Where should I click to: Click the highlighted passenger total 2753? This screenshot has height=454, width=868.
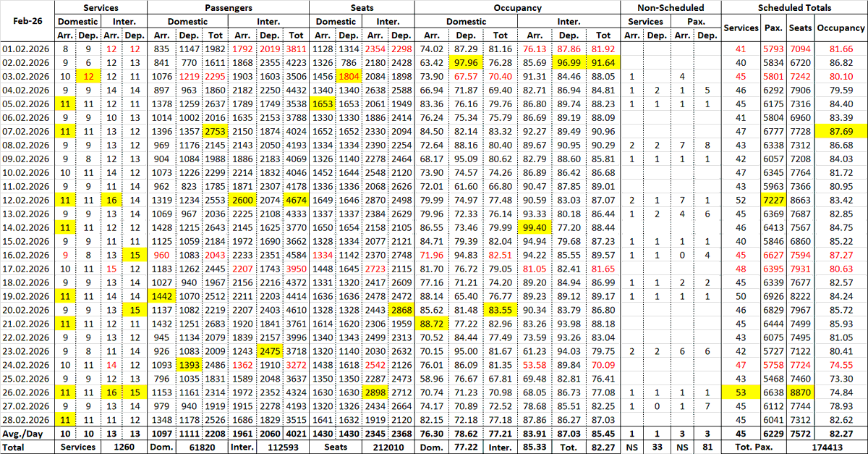click(x=215, y=131)
